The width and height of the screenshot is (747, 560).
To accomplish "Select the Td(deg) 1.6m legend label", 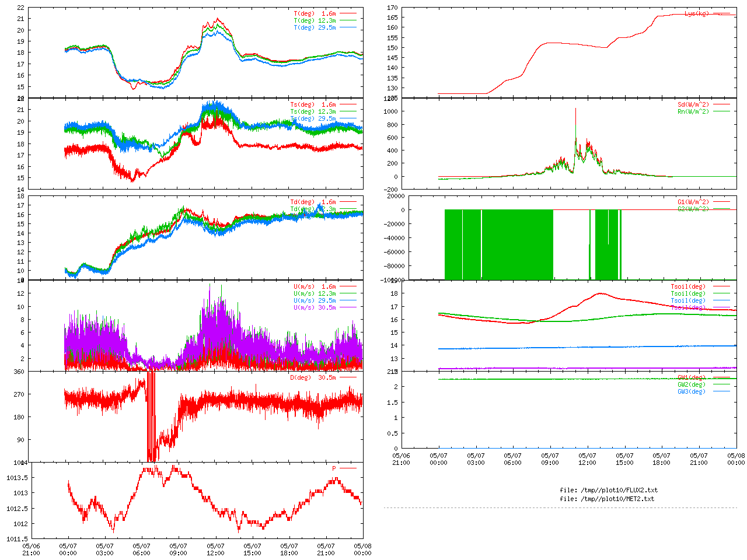I will (x=313, y=202).
